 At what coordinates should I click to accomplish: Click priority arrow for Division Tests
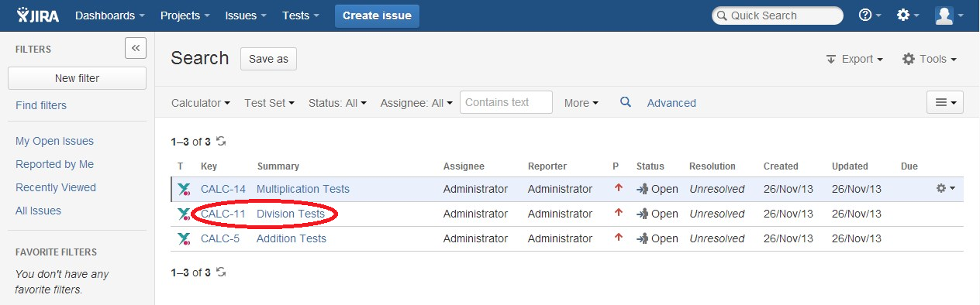coord(618,213)
